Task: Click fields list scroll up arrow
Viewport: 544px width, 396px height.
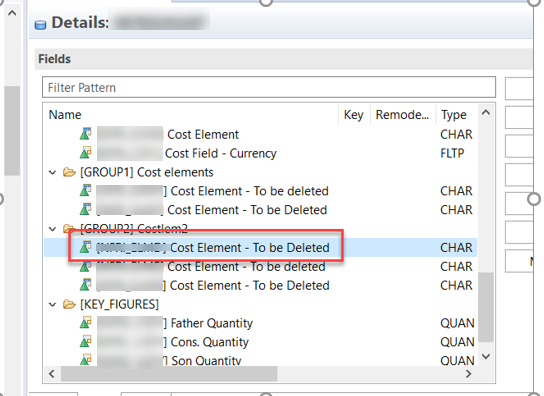Action: tap(486, 112)
